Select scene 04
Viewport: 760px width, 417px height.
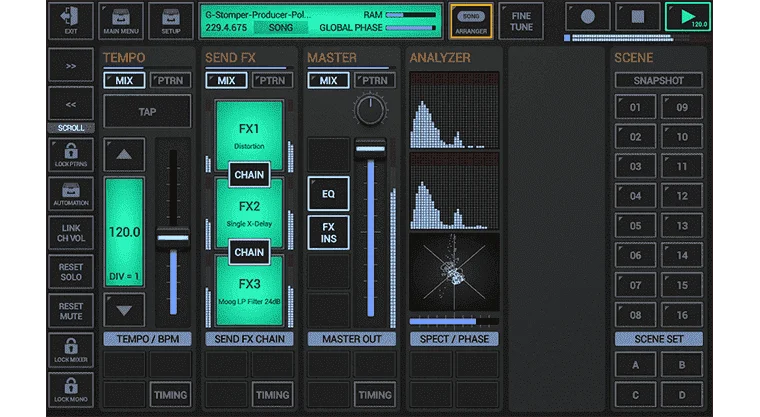tap(635, 196)
